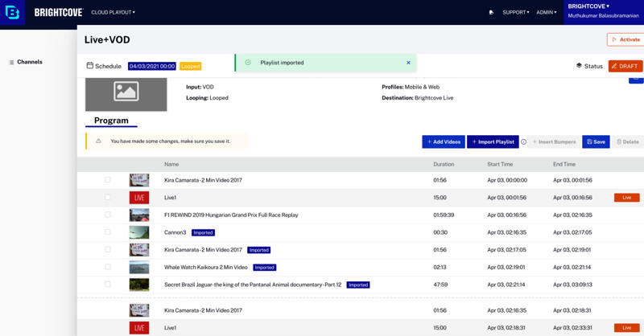Click the red LIVE icon for Live1
Viewport: 644px width, 336px height.
point(139,198)
